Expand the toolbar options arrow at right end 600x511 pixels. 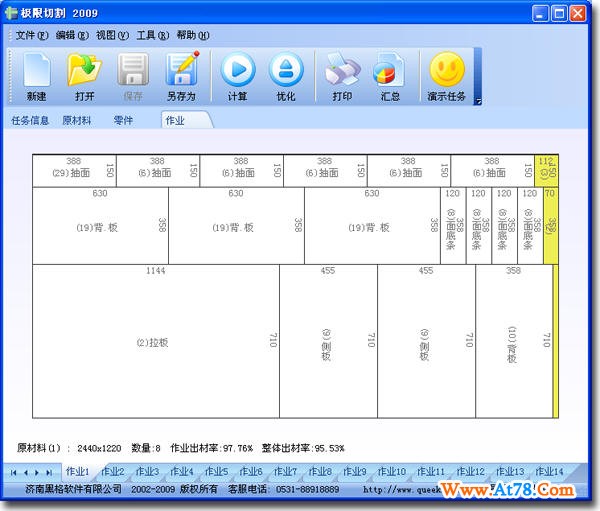(478, 100)
